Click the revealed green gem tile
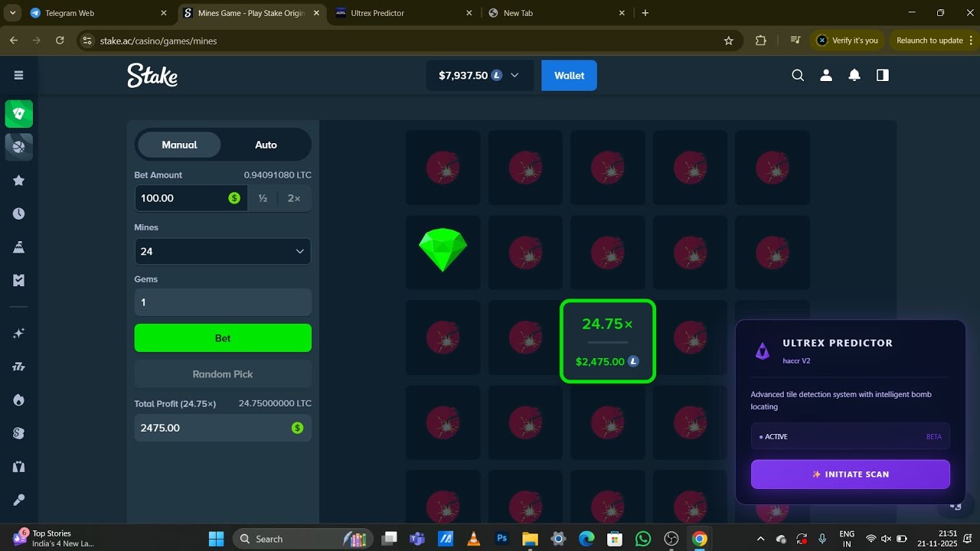Screen dimensions: 980x551 point(443,251)
